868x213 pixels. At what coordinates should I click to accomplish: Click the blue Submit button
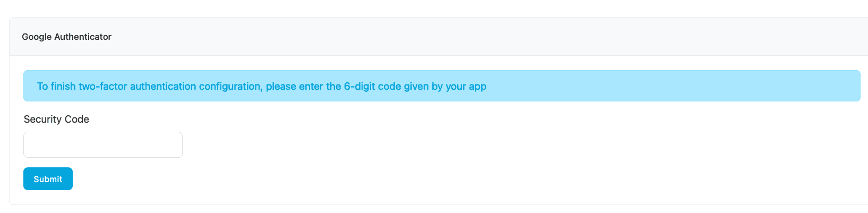(48, 179)
